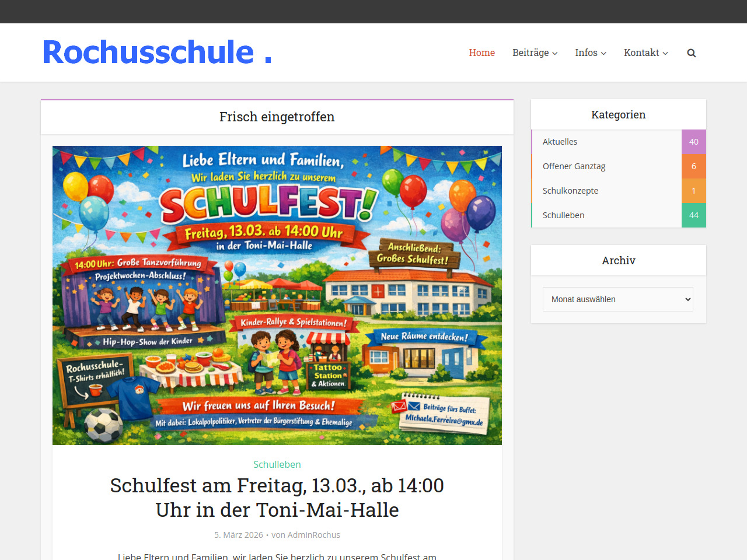The image size is (747, 560).
Task: Click the AdminRochus author link
Action: coord(314,535)
